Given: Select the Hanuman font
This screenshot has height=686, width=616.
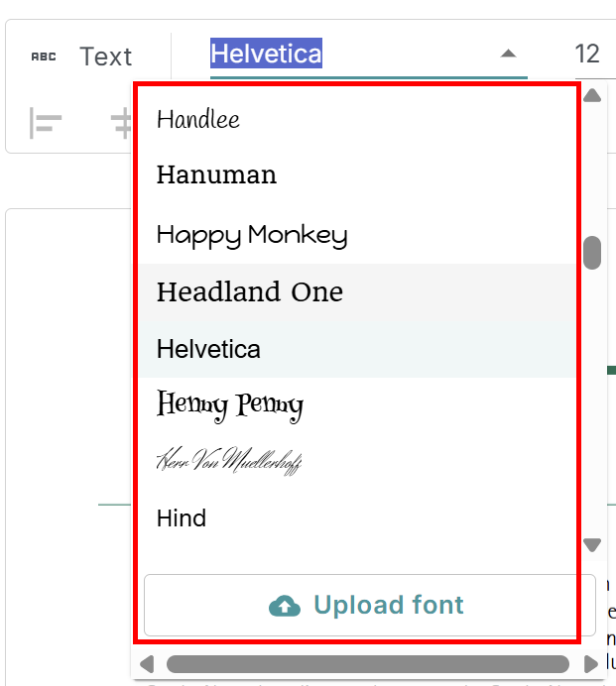Looking at the screenshot, I should [216, 176].
